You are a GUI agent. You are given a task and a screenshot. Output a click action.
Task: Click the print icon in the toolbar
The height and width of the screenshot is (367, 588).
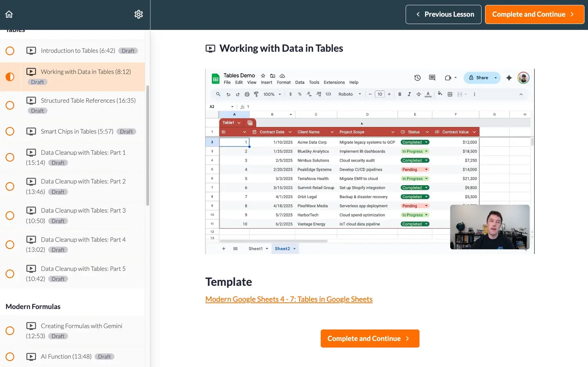(247, 94)
